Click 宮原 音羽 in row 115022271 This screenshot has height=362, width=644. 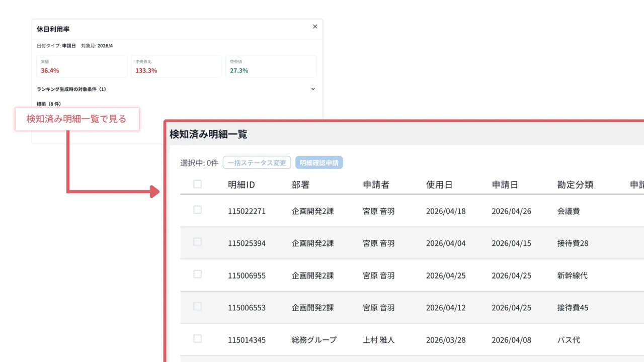379,211
